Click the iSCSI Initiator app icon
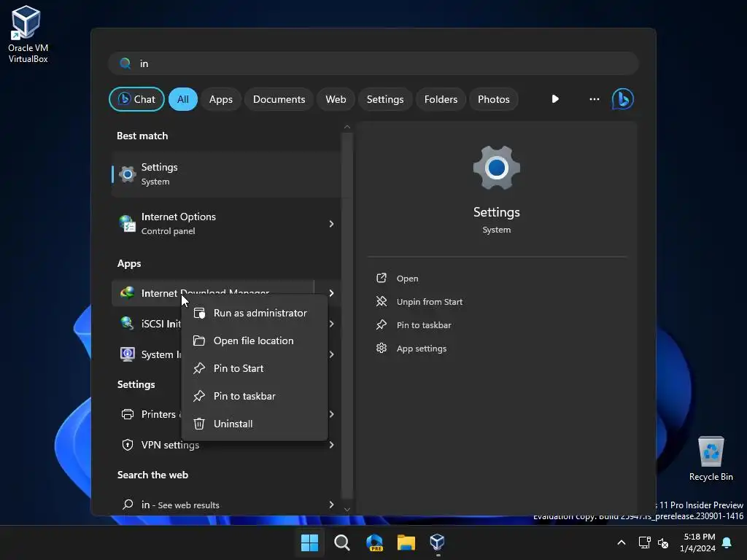This screenshot has width=747, height=560. (127, 323)
